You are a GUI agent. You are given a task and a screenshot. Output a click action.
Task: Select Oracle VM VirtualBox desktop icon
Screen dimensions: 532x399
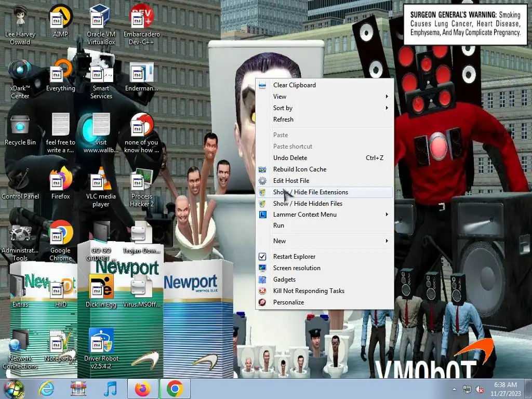pyautogui.click(x=101, y=25)
